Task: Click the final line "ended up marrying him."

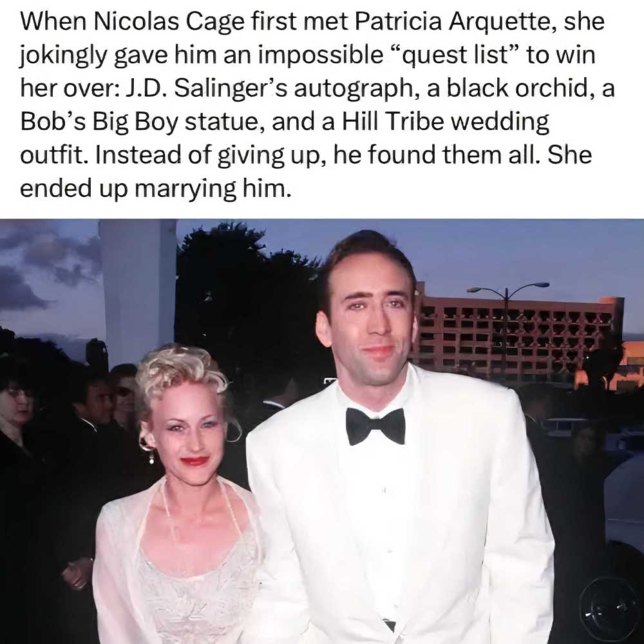Action: pyautogui.click(x=156, y=189)
